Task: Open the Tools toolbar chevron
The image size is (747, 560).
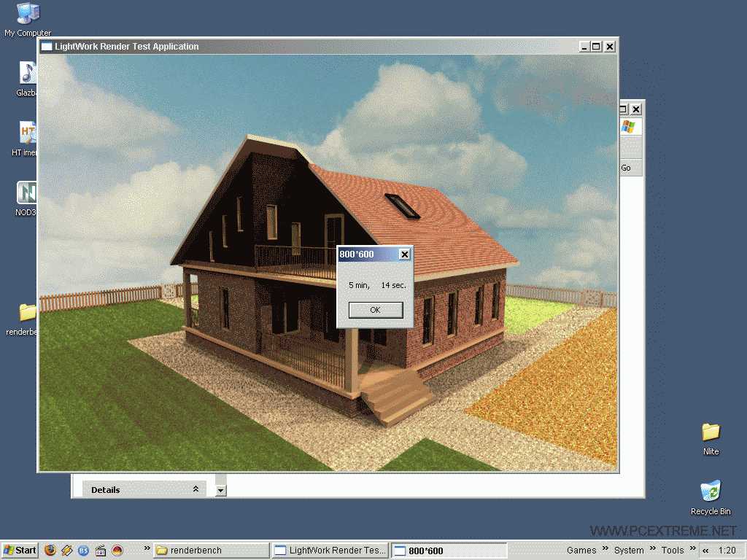Action: pos(693,548)
